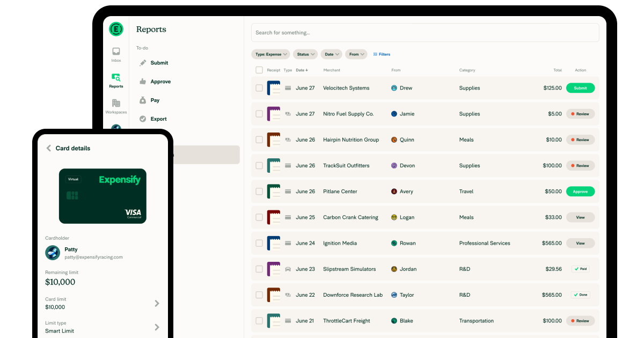Check the Ignition Media row checkbox
The height and width of the screenshot is (338, 644).
point(259,243)
